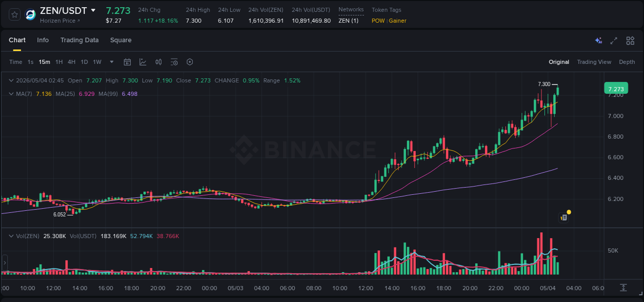Click the 05/03 date label on time axis
Screen dimensions: 644x302
coord(235,288)
